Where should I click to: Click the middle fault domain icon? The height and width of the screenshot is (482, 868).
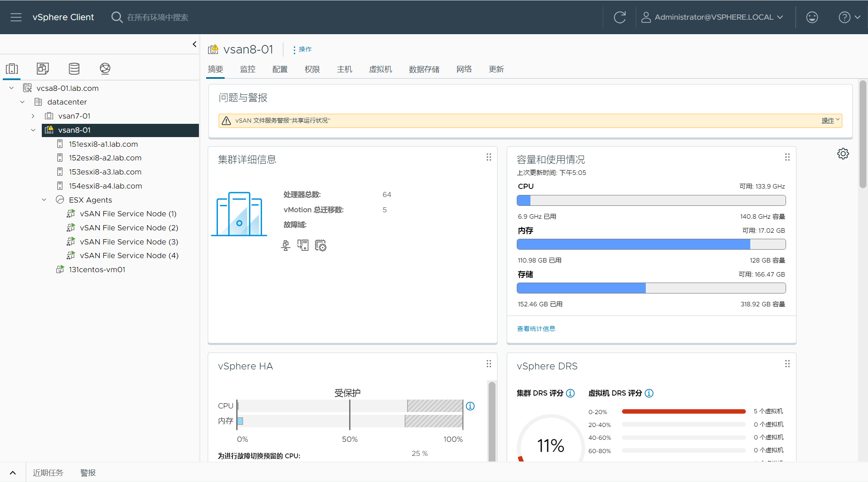[303, 245]
